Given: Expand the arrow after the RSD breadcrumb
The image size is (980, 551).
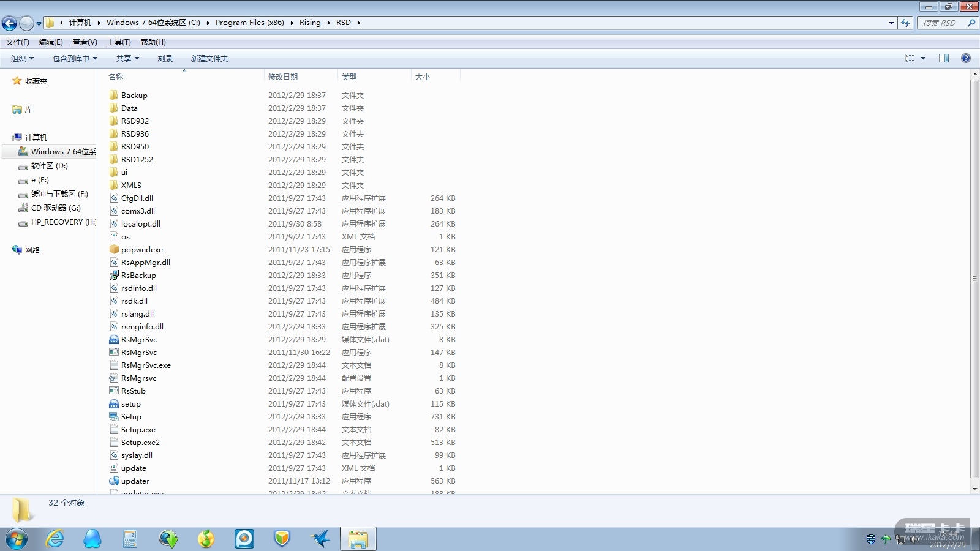Looking at the screenshot, I should click(359, 23).
